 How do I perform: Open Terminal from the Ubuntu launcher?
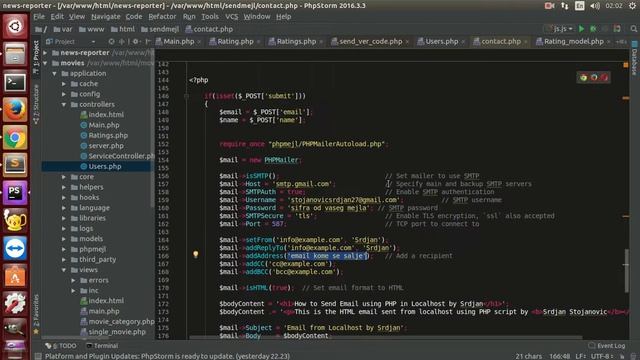(x=15, y=82)
